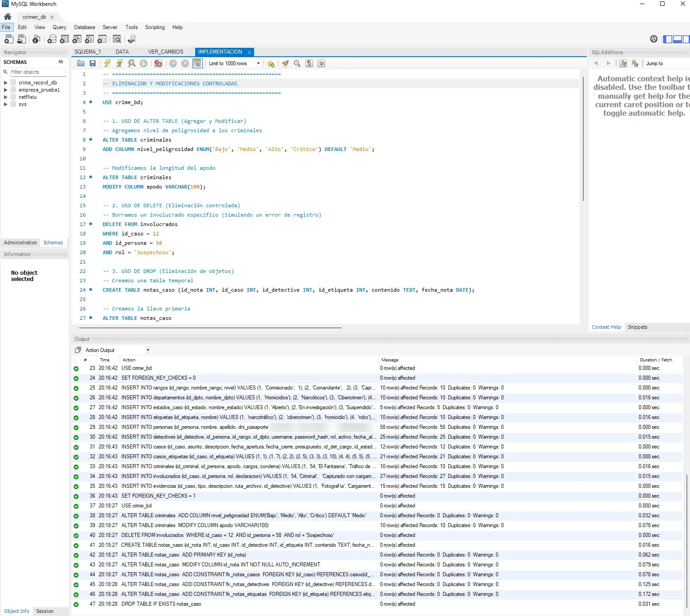Create a new SQL tab for queries

pos(8,39)
